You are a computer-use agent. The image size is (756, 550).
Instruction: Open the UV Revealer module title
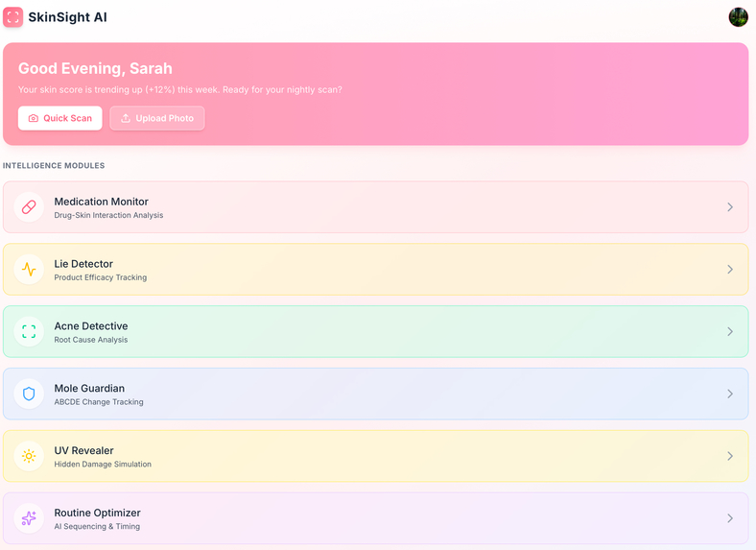pos(83,450)
